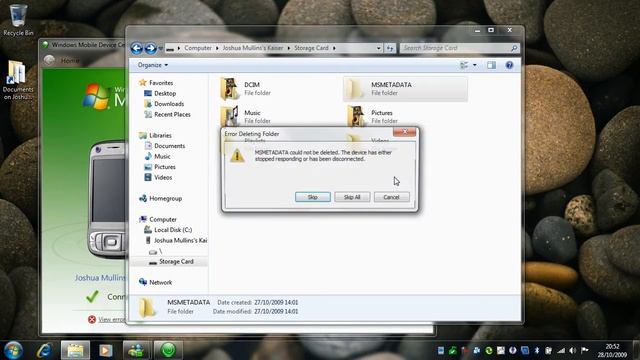Viewport: 640px width, 360px height.
Task: Refresh the Storage Card folder view
Action: 390,48
